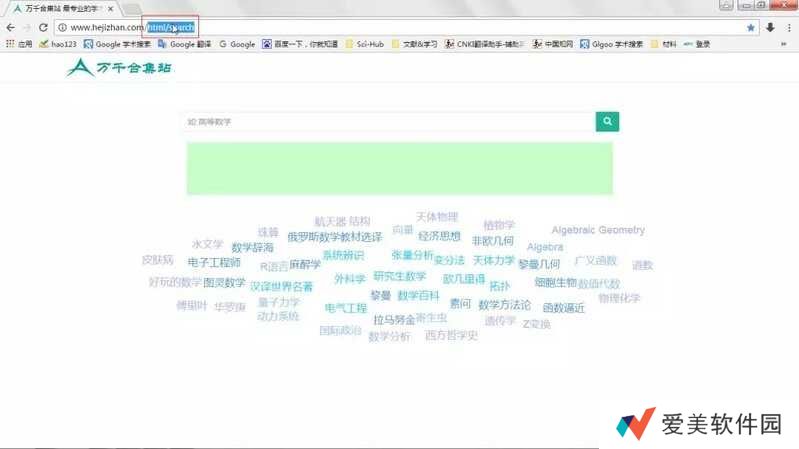Open the Glgoo 学术搜索 bookmark

pos(611,44)
